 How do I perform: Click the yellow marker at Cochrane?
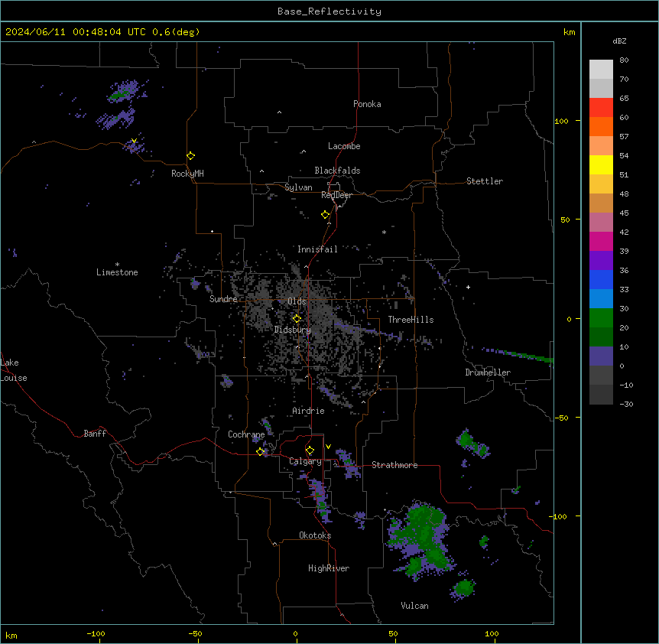[x=260, y=452]
